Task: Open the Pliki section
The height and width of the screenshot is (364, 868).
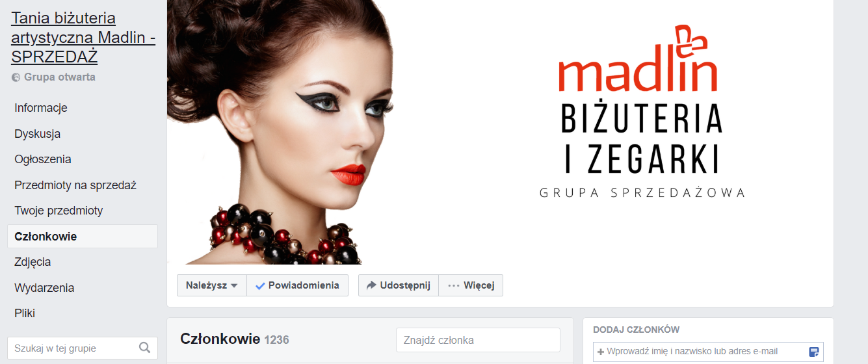Action: click(25, 313)
